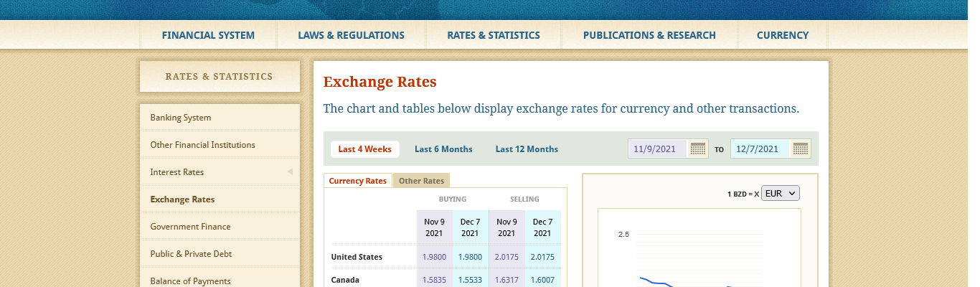This screenshot has height=287, width=980.
Task: Open the EUR currency dropdown
Action: point(780,194)
